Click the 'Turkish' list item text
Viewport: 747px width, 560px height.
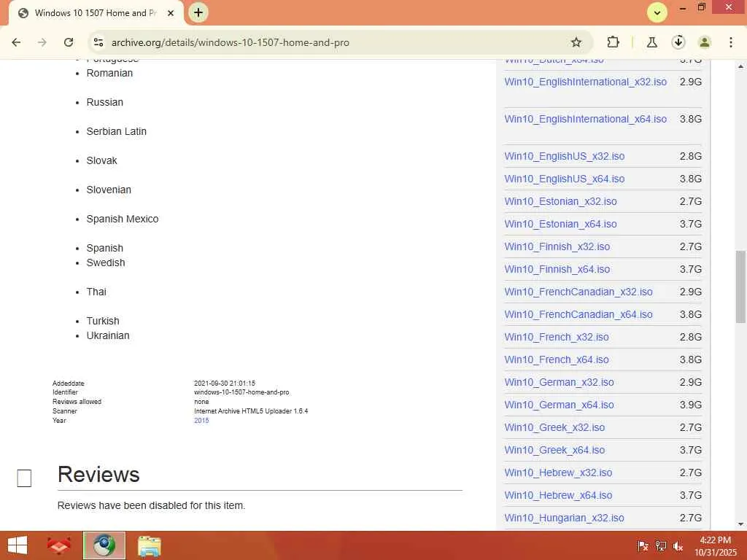pyautogui.click(x=103, y=321)
